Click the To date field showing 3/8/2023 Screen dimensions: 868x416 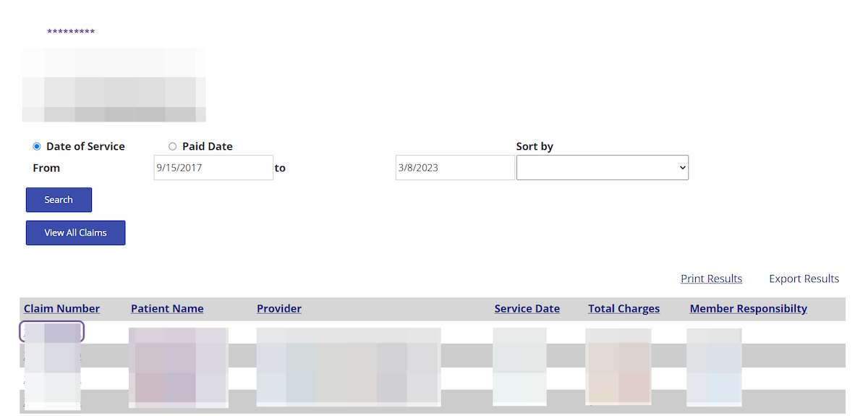coord(455,167)
